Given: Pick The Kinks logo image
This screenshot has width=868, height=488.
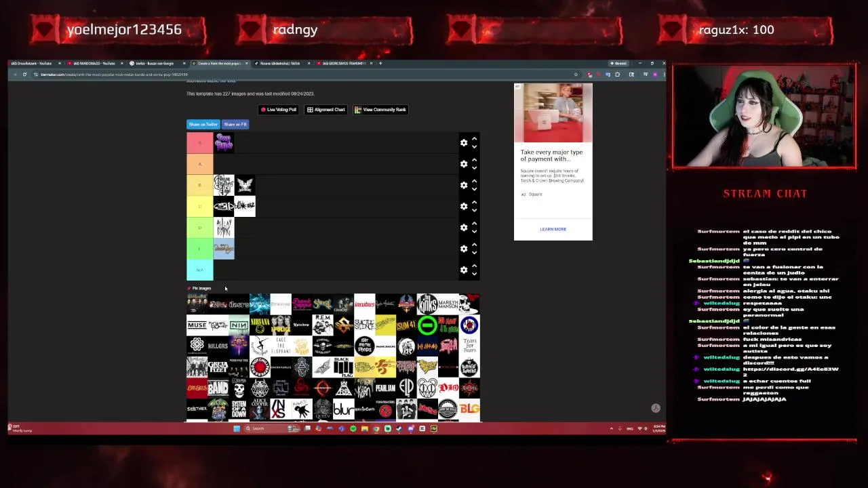Looking at the screenshot, I should tap(427, 304).
